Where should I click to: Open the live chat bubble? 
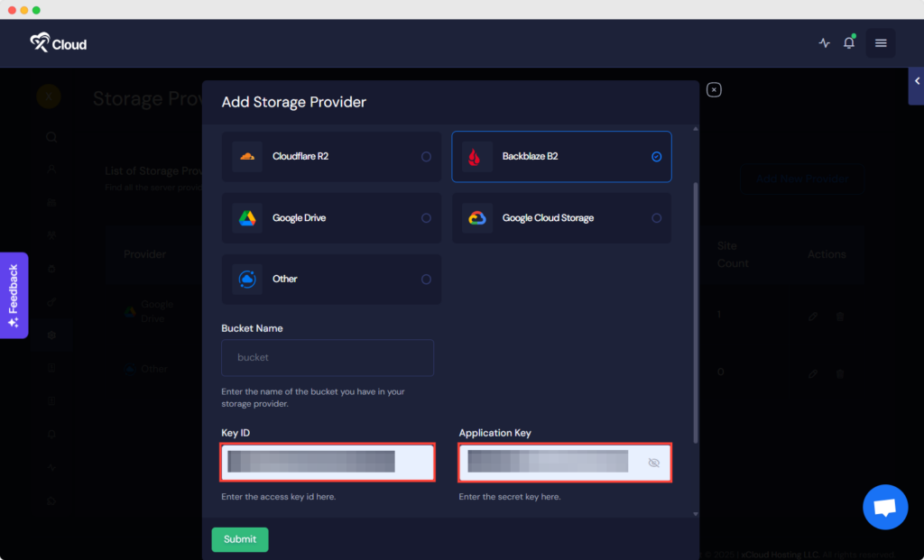[x=884, y=507]
